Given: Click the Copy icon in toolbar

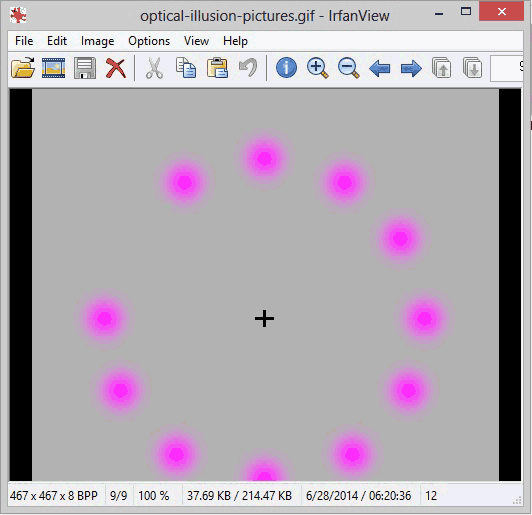Looking at the screenshot, I should [x=186, y=68].
